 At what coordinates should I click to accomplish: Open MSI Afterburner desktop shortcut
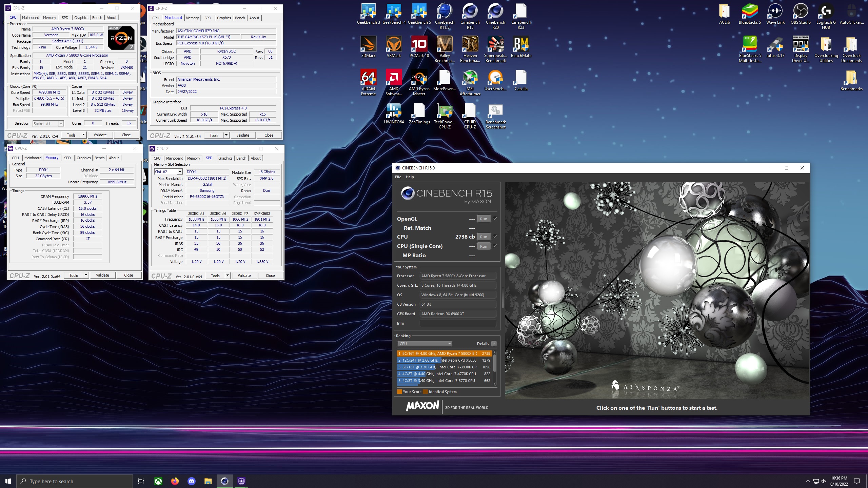(x=470, y=82)
